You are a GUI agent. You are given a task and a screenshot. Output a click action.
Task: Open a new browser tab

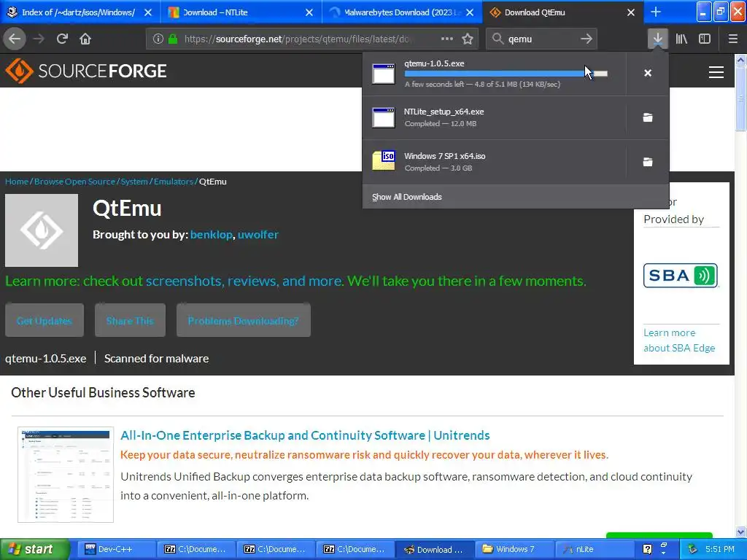click(x=656, y=12)
